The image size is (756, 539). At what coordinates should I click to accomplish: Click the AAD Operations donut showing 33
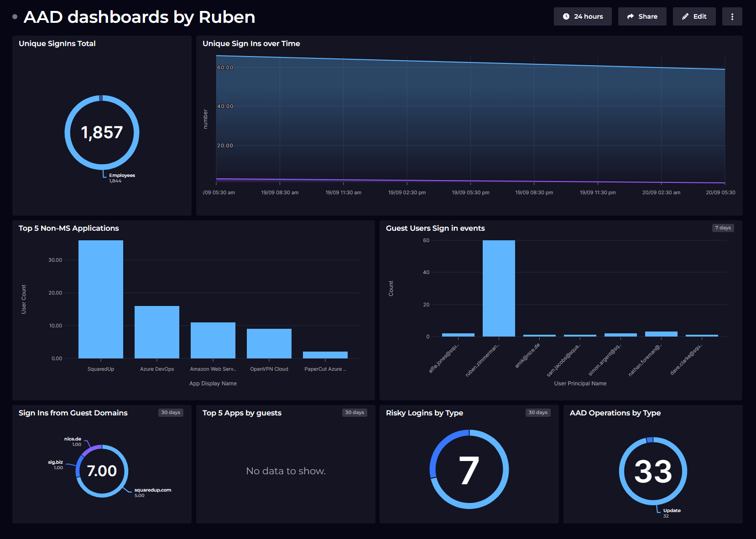[x=653, y=471]
